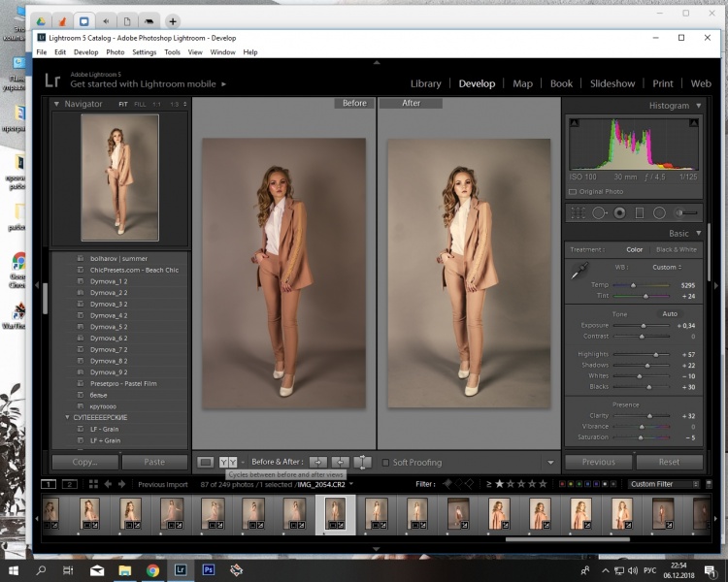The image size is (728, 582).
Task: Adjust the Temp slider handle
Action: pos(633,285)
